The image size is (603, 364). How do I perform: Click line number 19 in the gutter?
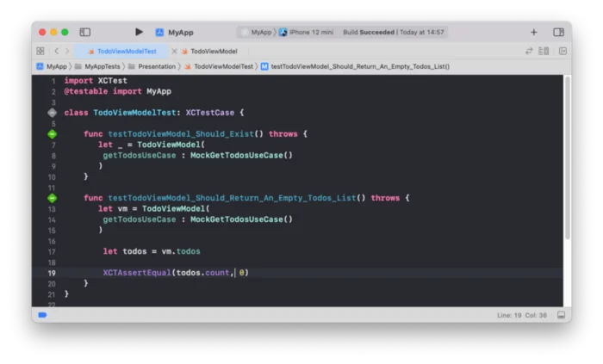click(52, 273)
